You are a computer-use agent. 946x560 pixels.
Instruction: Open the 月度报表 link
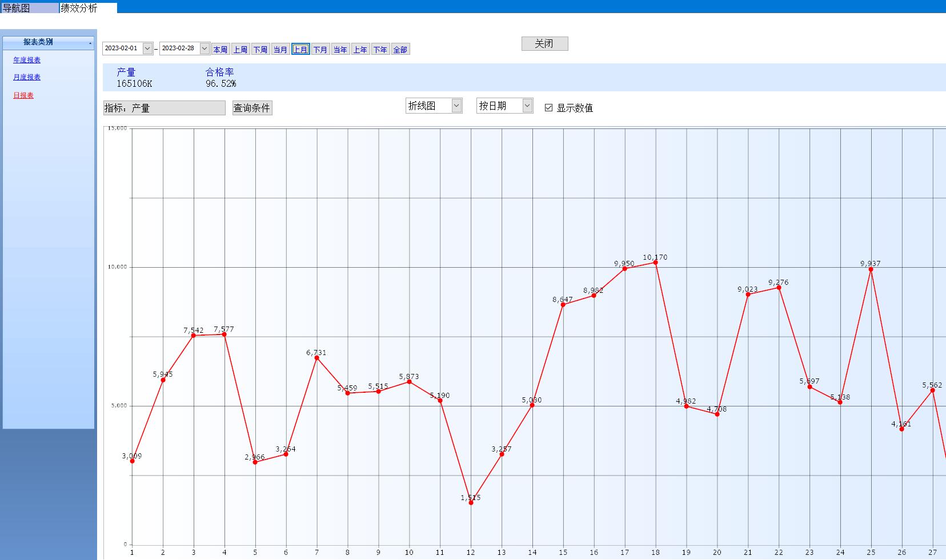[x=27, y=77]
